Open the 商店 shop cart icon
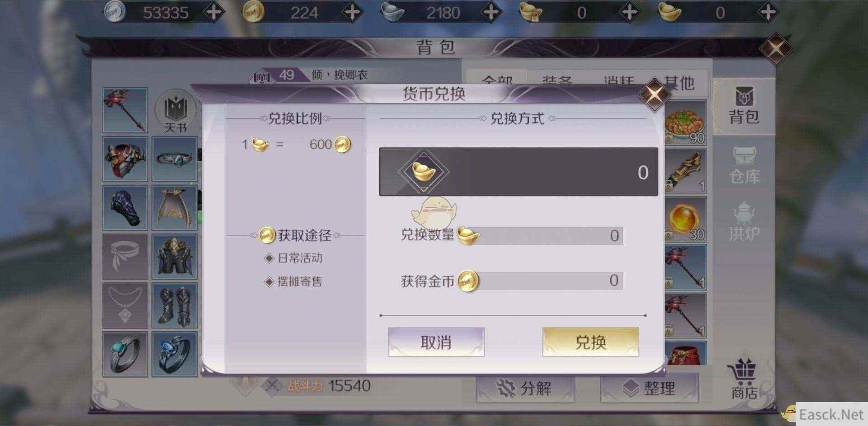Image resolution: width=868 pixels, height=426 pixels. (x=744, y=379)
